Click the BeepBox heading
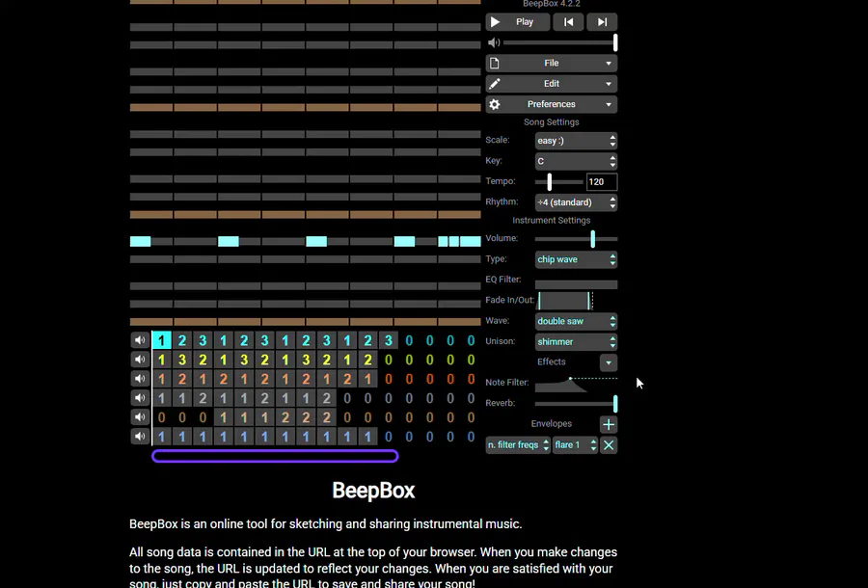868x588 pixels. point(373,491)
